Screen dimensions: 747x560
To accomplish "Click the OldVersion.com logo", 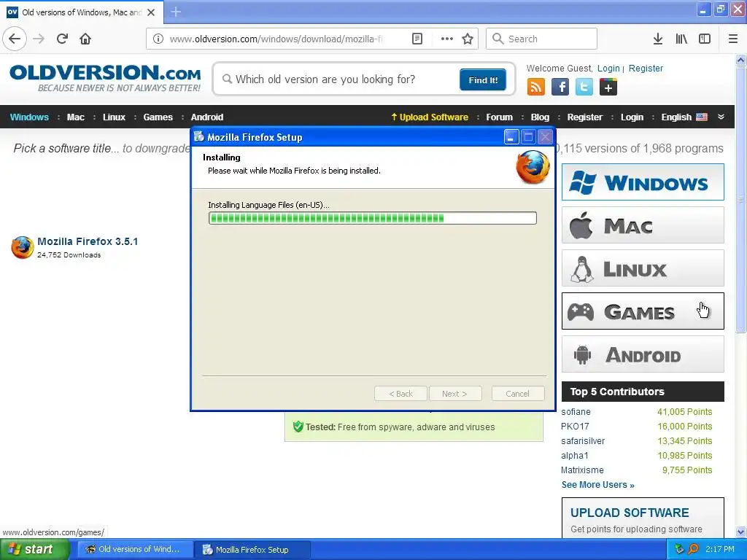I will pos(105,78).
